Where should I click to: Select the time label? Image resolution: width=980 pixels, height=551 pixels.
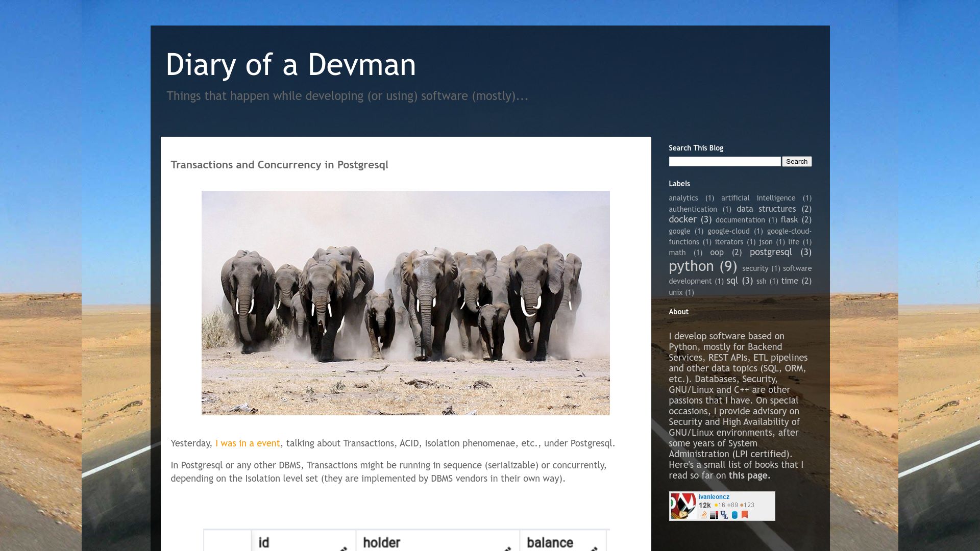[790, 281]
